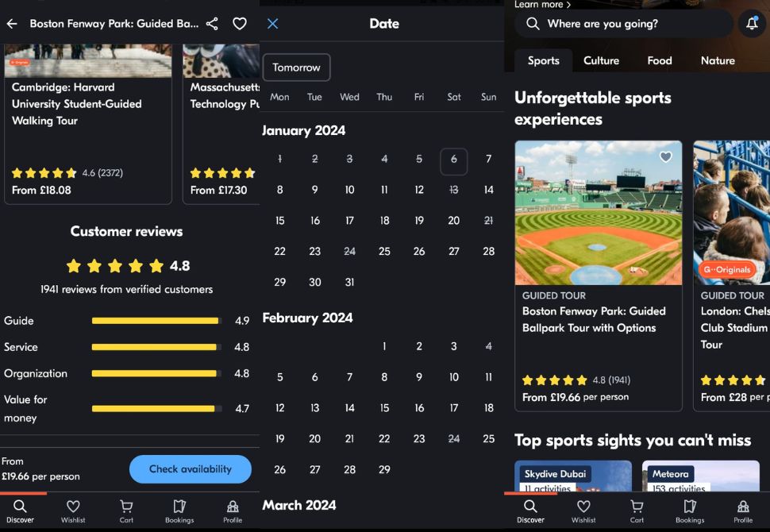Switch to the Sports tab
Image resolution: width=770 pixels, height=532 pixels.
(x=543, y=60)
